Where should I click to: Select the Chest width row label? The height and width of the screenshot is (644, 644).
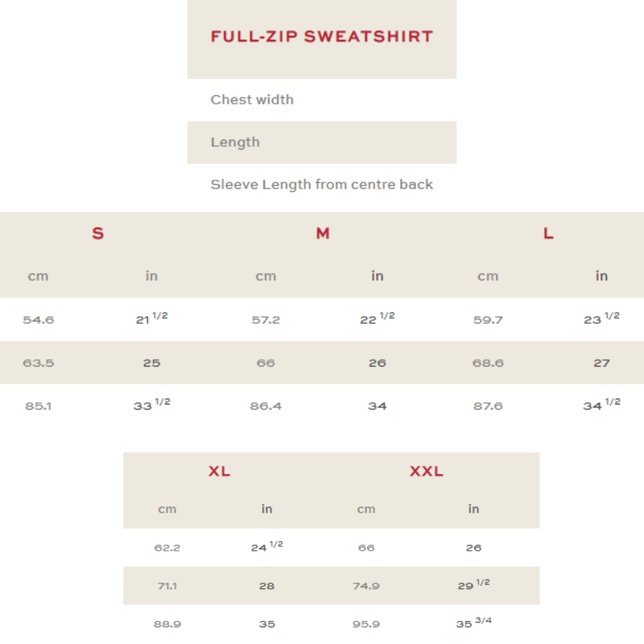252,100
